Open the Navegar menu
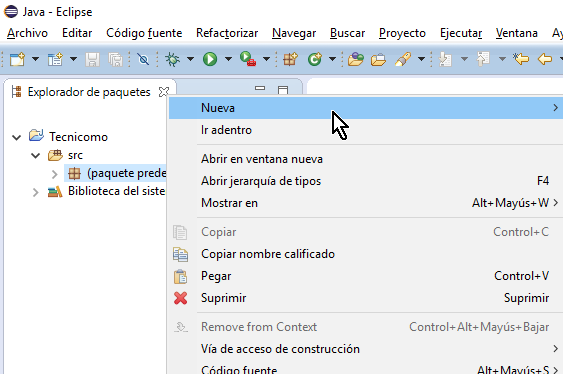The image size is (563, 374). tap(294, 33)
